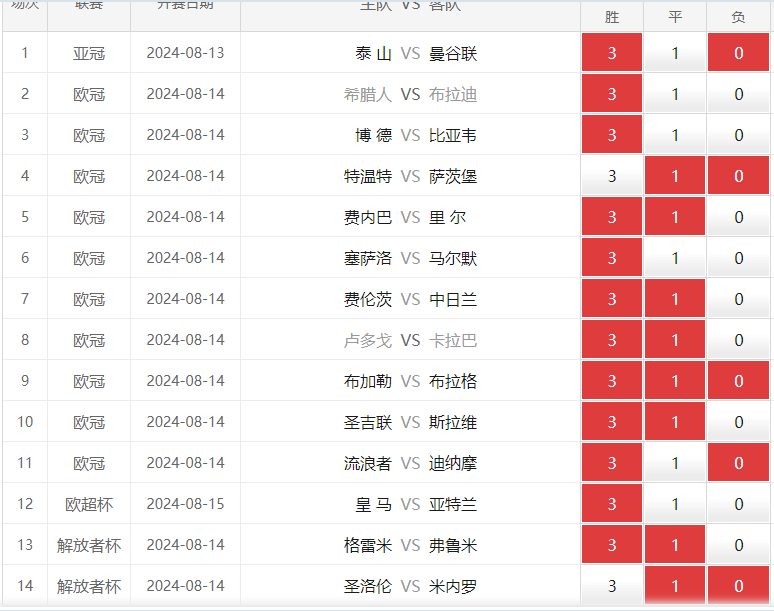This screenshot has height=611, width=774.
Task: Toggle draw (1) for 卢多戈 VS 卡拉巴
Action: click(x=675, y=339)
